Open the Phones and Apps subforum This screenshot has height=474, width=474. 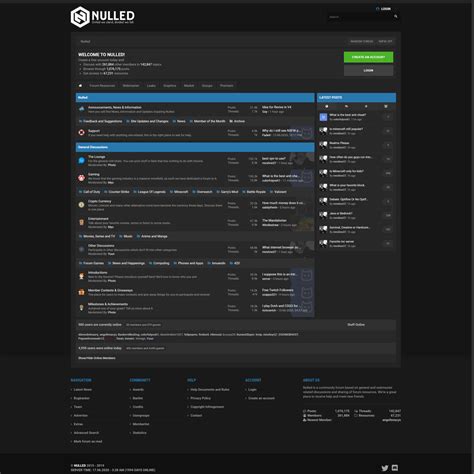[x=190, y=263]
